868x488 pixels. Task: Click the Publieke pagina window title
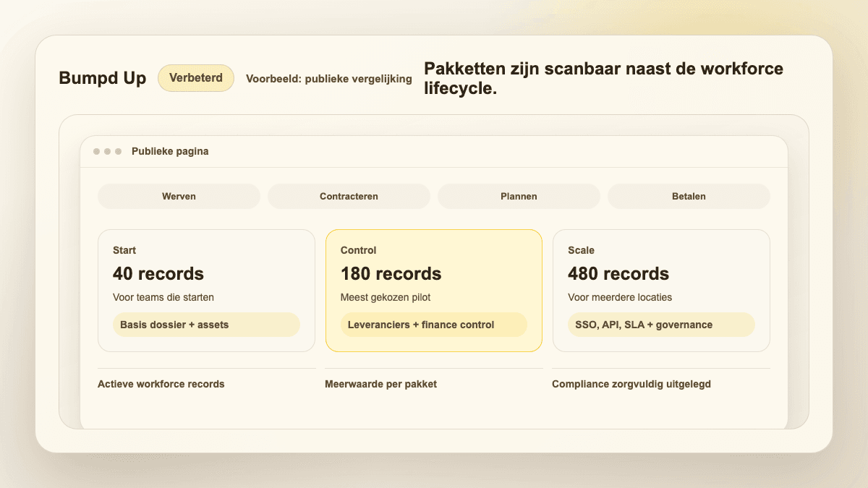pyautogui.click(x=170, y=152)
